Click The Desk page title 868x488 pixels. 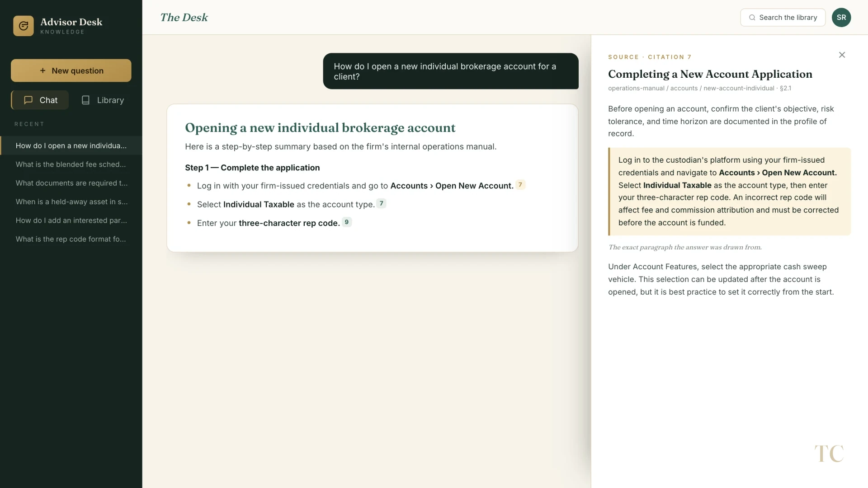coord(184,18)
